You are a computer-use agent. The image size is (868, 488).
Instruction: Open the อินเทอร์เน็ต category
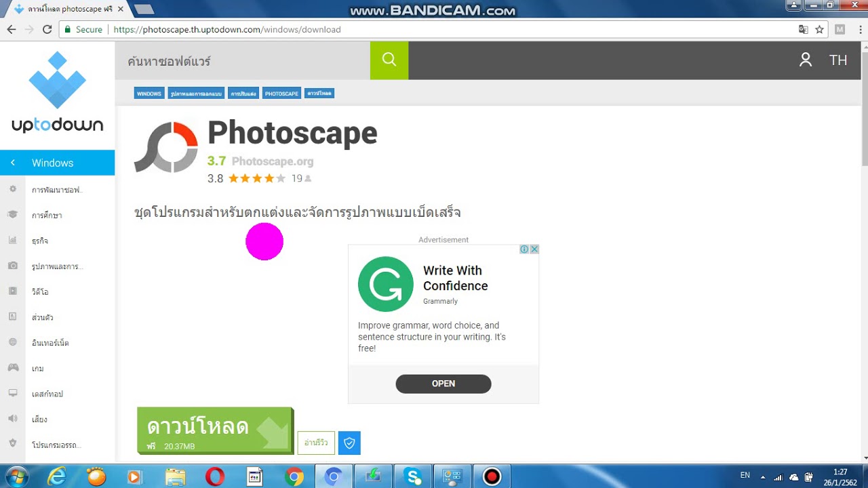[50, 343]
